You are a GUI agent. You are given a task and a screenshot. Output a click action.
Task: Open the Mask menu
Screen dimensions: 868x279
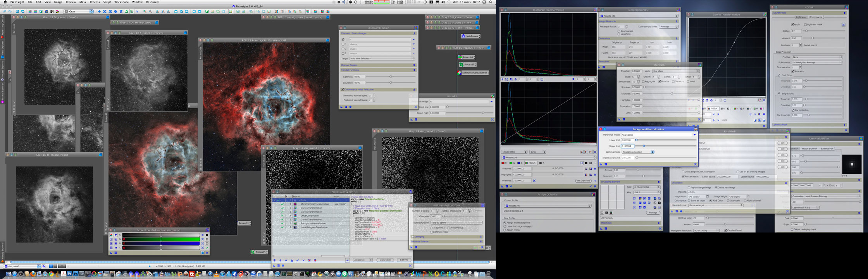pos(83,2)
